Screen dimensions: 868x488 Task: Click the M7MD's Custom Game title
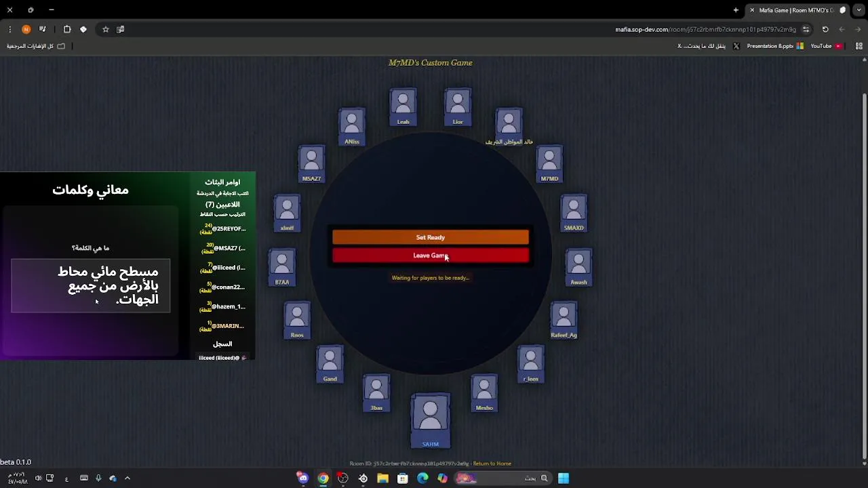[430, 62]
